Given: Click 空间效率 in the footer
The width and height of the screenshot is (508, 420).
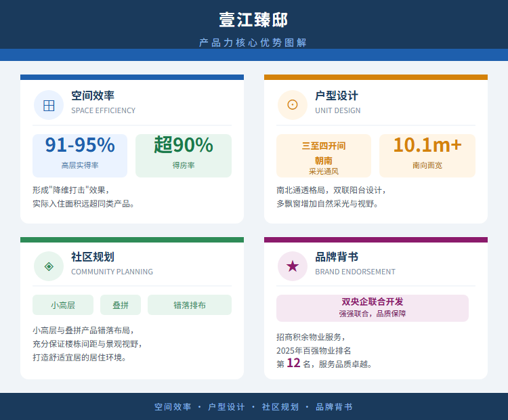Looking at the screenshot, I should [173, 407].
